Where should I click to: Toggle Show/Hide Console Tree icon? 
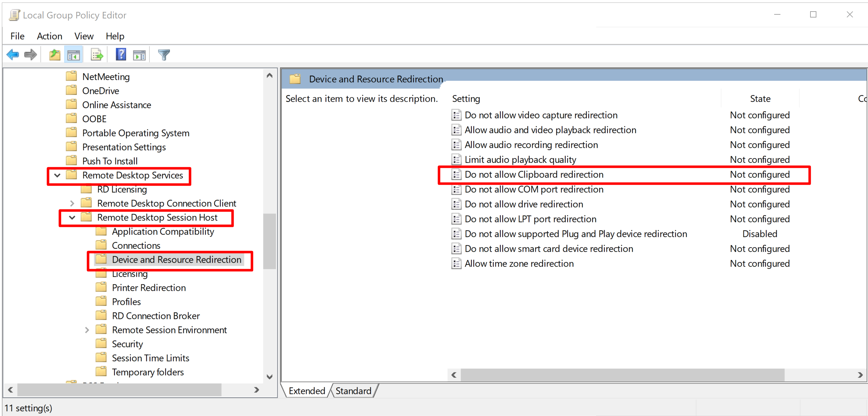pos(74,54)
